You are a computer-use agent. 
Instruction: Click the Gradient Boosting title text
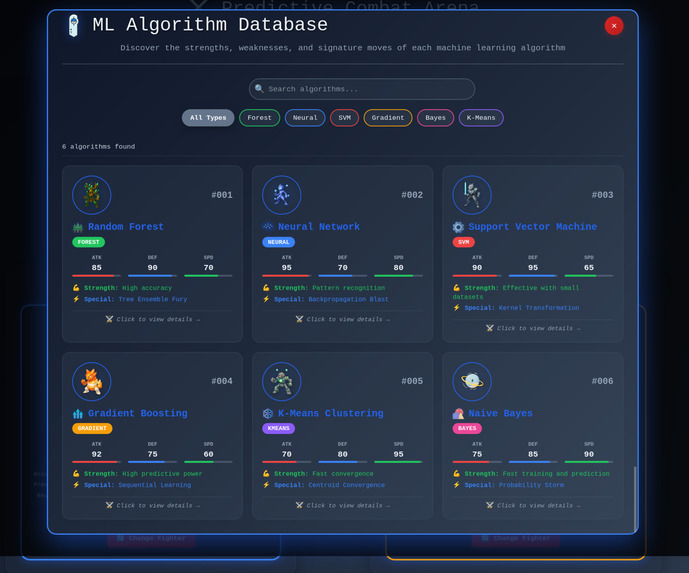[x=138, y=413]
